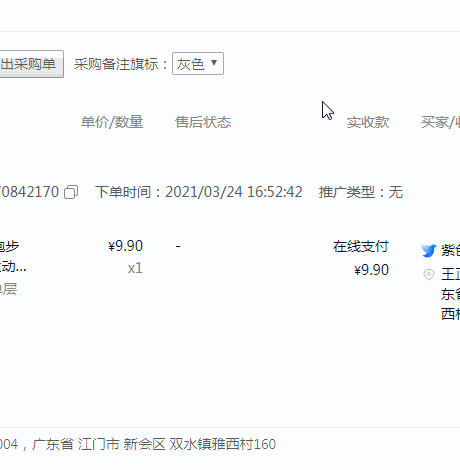The width and height of the screenshot is (460, 470).
Task: Select the 售后状态 column header
Action: (x=203, y=122)
